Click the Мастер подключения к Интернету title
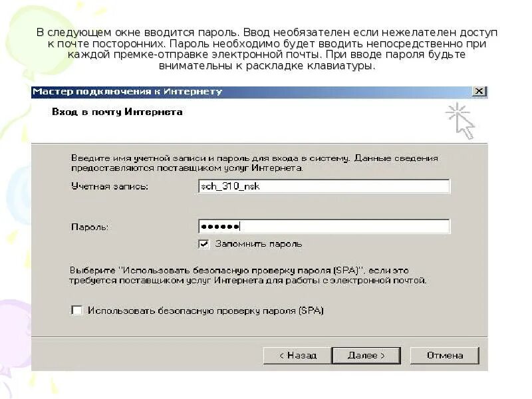532x399 pixels. click(127, 92)
